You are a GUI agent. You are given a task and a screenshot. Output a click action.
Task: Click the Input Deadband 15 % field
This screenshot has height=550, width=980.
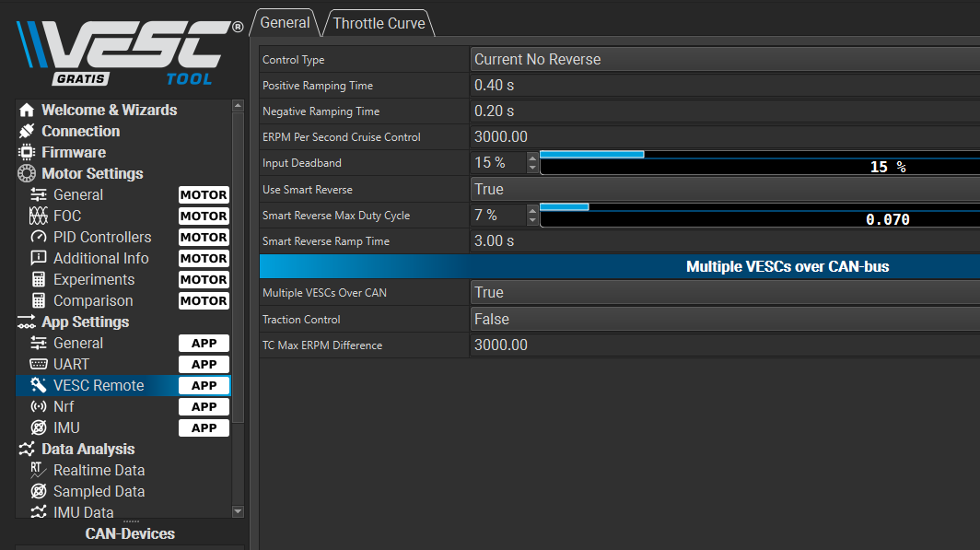pyautogui.click(x=498, y=162)
